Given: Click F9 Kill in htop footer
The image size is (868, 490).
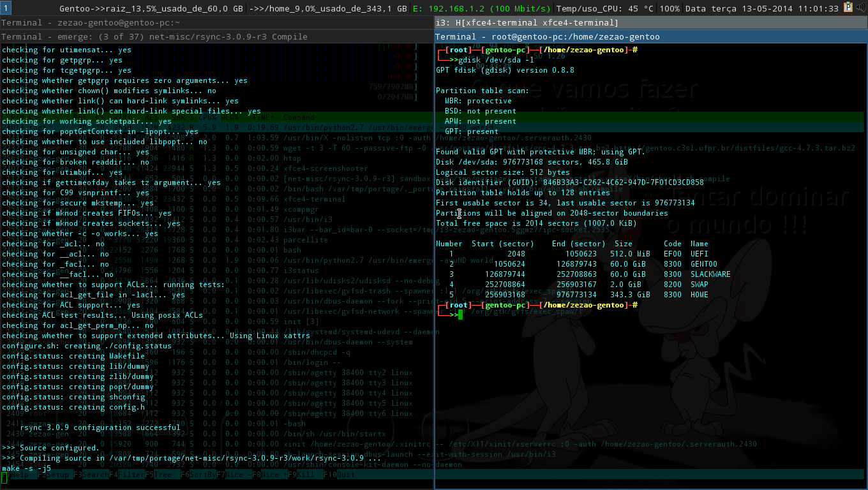Looking at the screenshot, I should pyautogui.click(x=302, y=475).
